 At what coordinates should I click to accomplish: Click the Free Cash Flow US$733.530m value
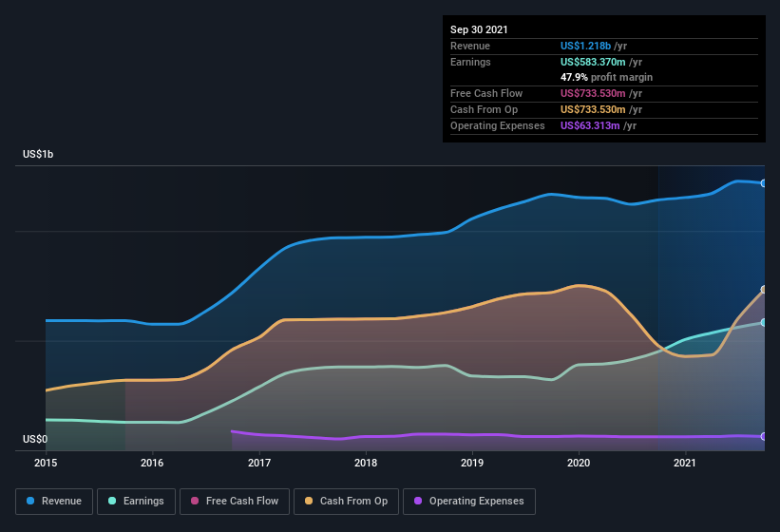pos(593,93)
